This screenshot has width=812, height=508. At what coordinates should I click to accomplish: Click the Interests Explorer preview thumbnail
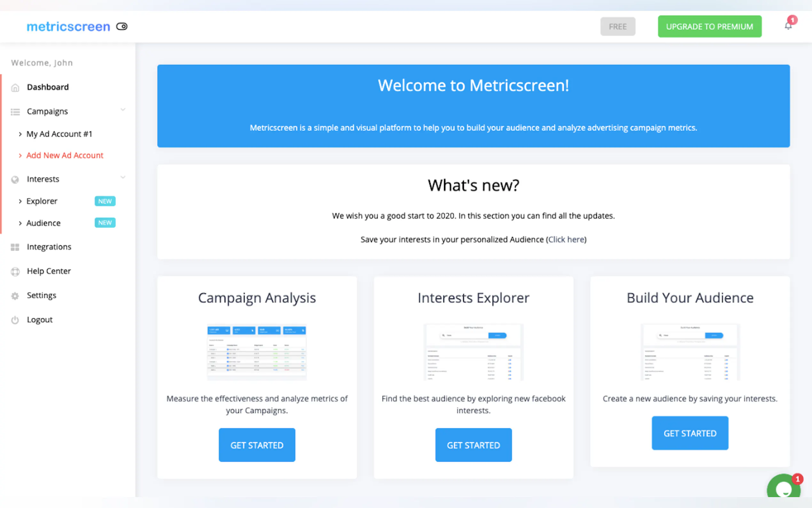(473, 352)
